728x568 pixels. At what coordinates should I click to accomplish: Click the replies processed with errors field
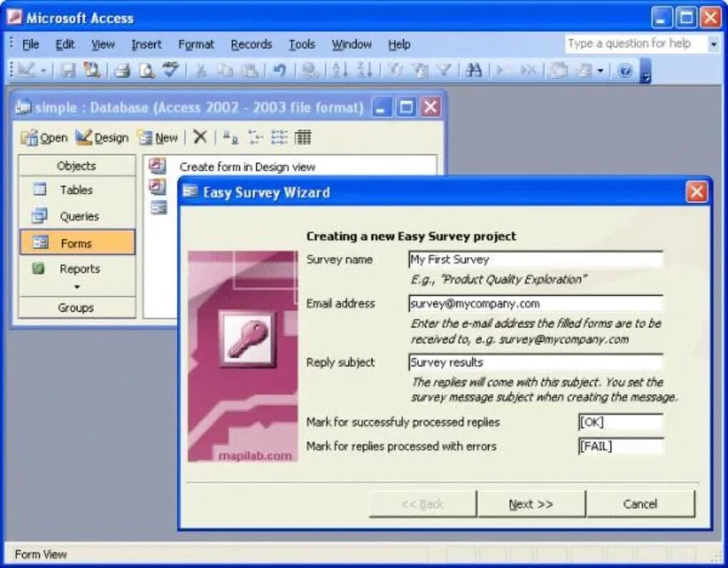[x=621, y=446]
